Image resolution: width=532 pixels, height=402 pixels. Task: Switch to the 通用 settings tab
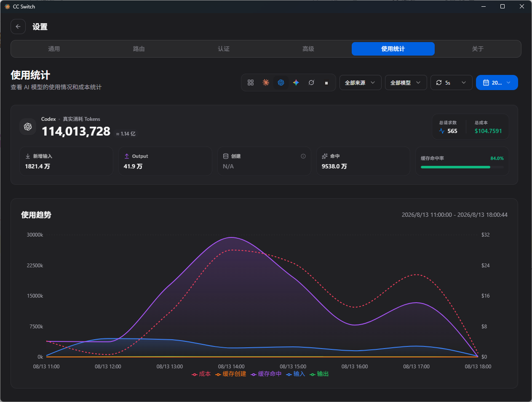(54, 49)
